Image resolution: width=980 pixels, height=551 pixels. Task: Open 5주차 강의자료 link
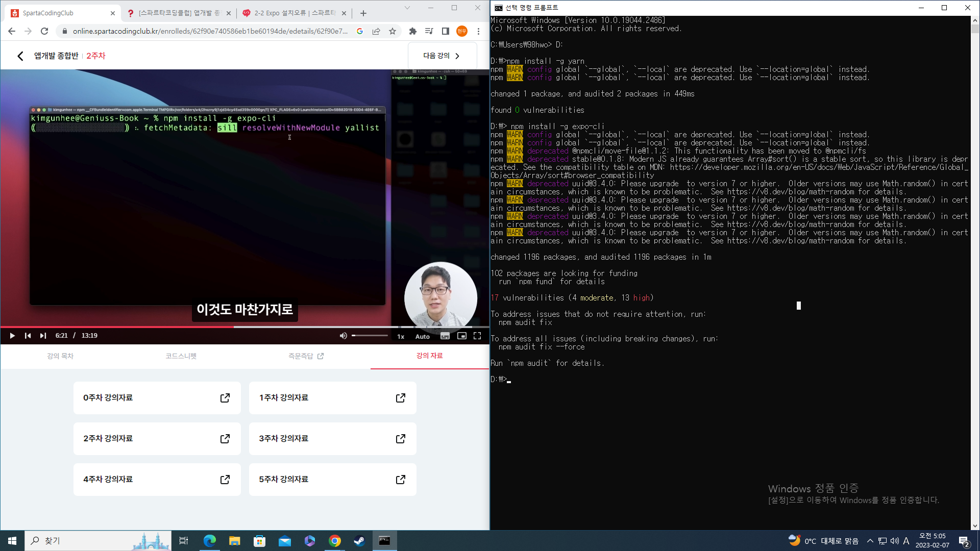(x=332, y=480)
